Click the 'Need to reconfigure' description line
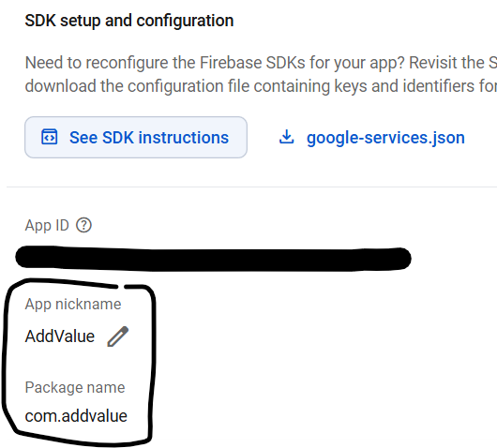497x448 pixels. coord(261,63)
